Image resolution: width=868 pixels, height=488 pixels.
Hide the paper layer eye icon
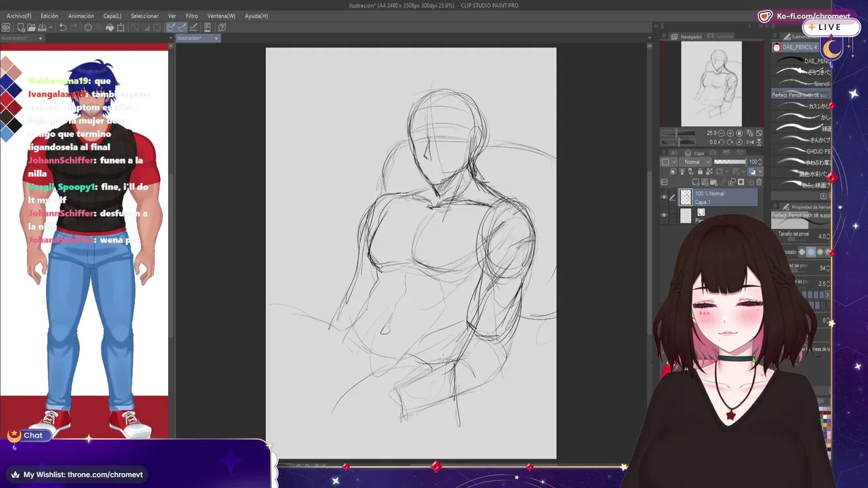[664, 216]
